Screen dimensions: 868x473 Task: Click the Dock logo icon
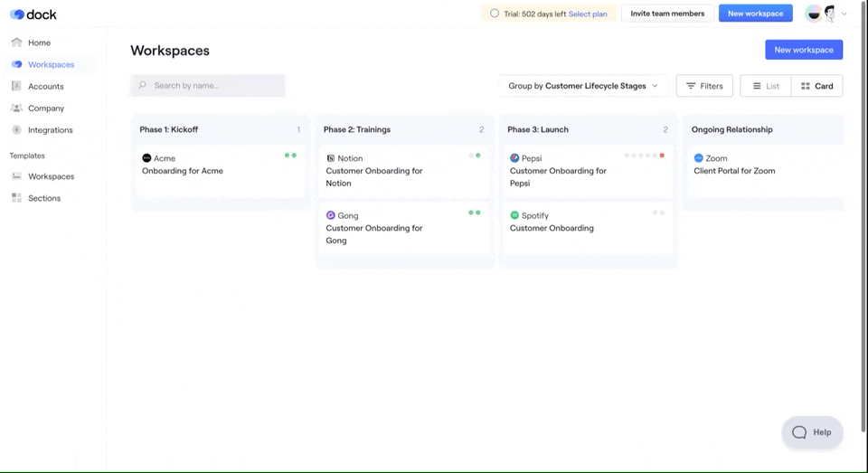pos(17,14)
